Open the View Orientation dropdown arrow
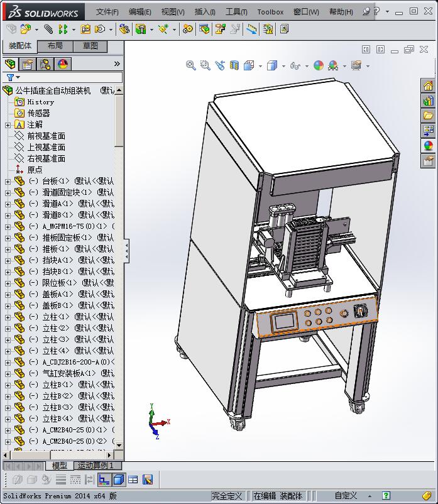 click(x=260, y=66)
